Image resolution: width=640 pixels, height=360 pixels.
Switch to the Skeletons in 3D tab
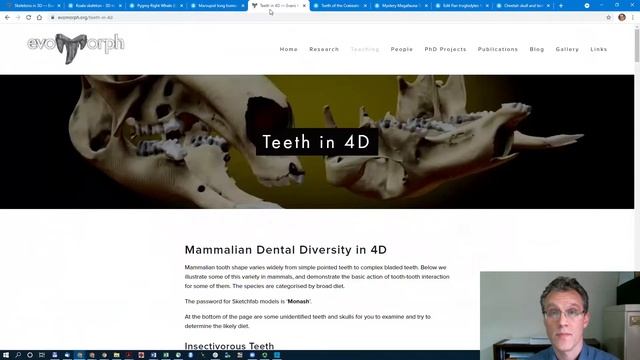pyautogui.click(x=32, y=6)
